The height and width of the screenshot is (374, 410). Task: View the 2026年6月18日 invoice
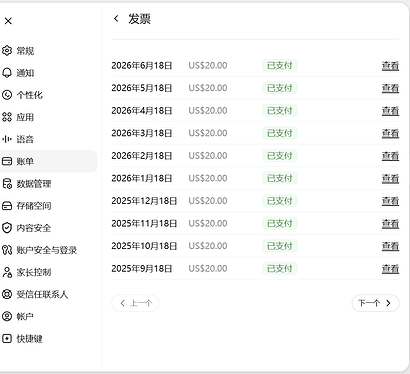pos(390,66)
